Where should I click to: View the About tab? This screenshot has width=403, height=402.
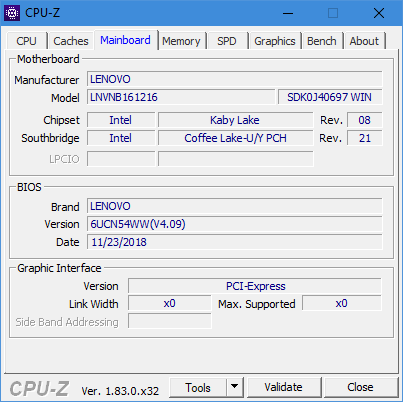coord(364,41)
